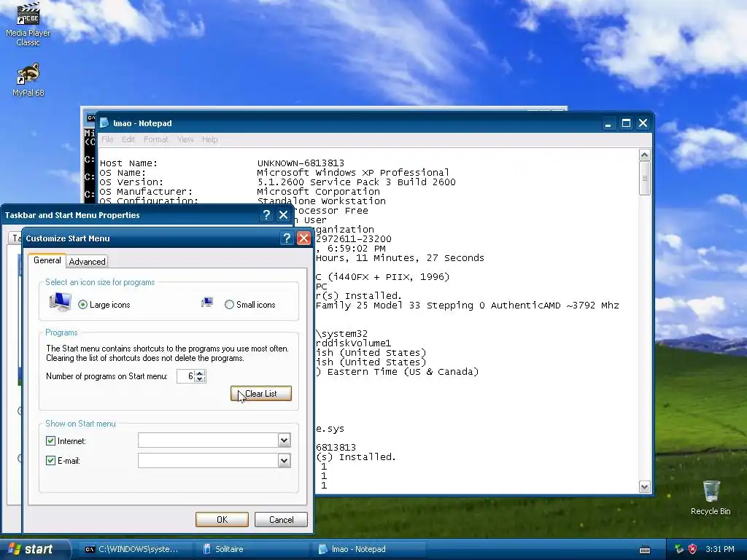Image resolution: width=747 pixels, height=560 pixels.
Task: Open the Format menu in Notepad
Action: [156, 139]
